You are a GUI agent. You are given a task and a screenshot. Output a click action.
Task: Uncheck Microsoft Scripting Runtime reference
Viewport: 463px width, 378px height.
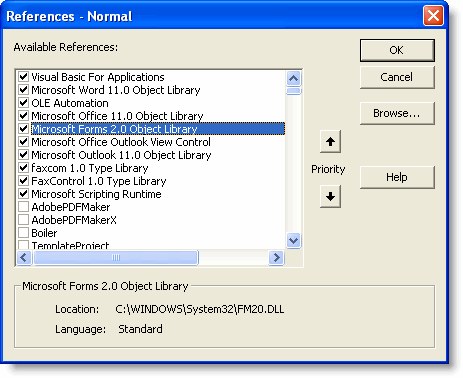click(x=23, y=194)
